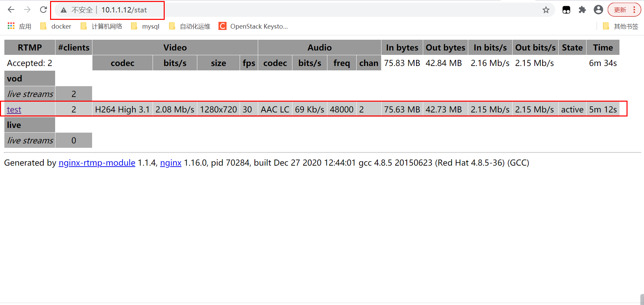Click the not-secure warning triangle icon

coord(64,10)
